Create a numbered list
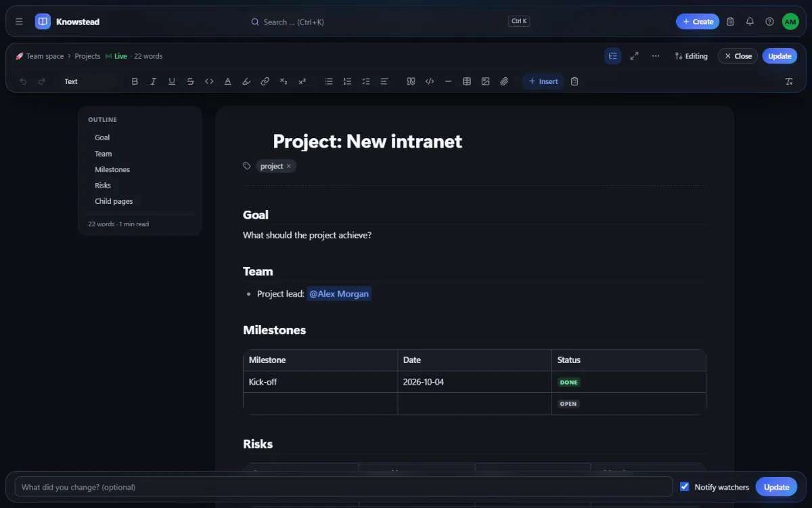Viewport: 812px width, 508px height. click(x=347, y=81)
